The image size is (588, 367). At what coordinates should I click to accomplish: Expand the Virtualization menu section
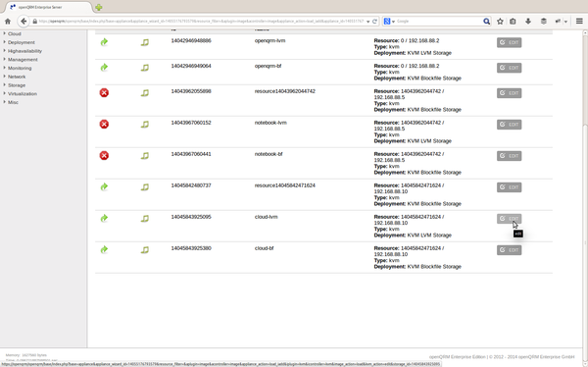[23, 94]
